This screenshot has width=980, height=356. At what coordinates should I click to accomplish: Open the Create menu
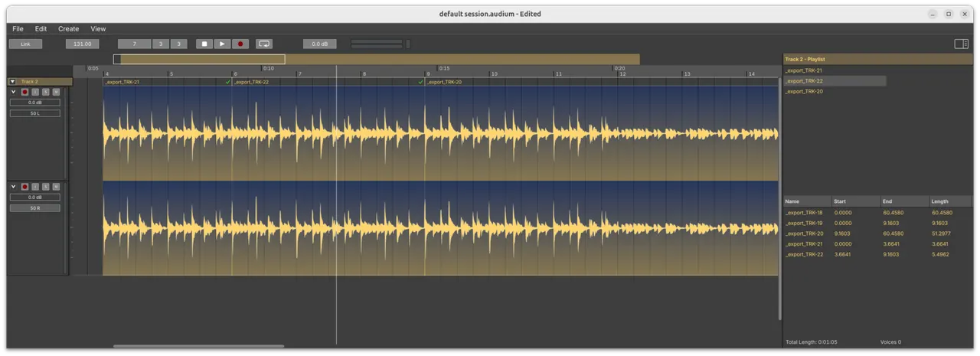coord(69,29)
